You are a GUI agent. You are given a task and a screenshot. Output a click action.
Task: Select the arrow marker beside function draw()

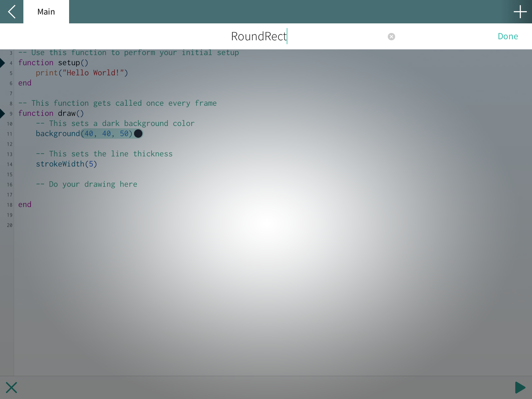coord(3,113)
